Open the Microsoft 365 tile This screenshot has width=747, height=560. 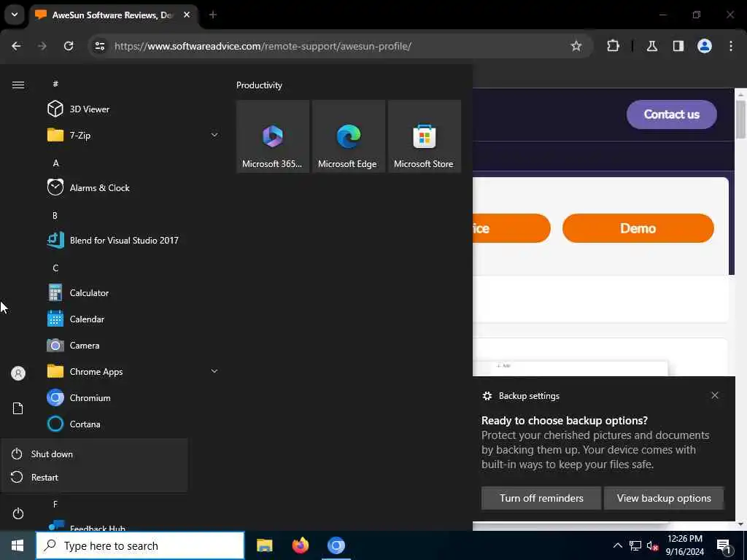tap(273, 136)
